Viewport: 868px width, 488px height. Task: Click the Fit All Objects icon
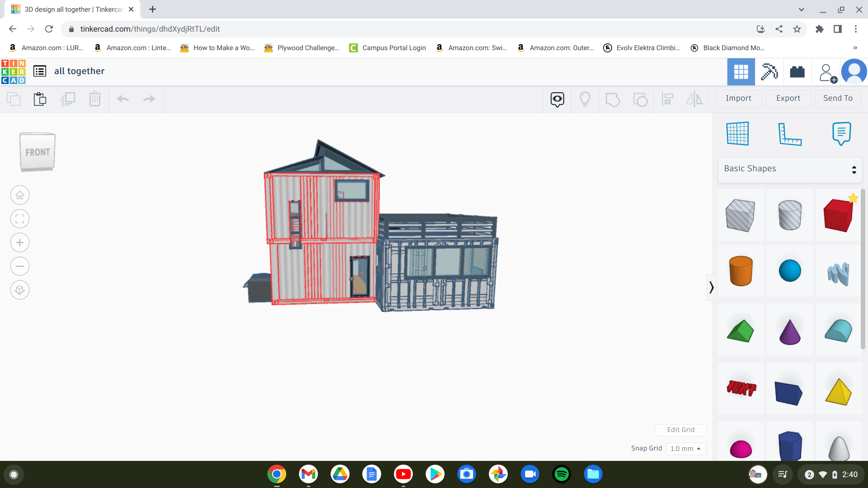click(20, 219)
